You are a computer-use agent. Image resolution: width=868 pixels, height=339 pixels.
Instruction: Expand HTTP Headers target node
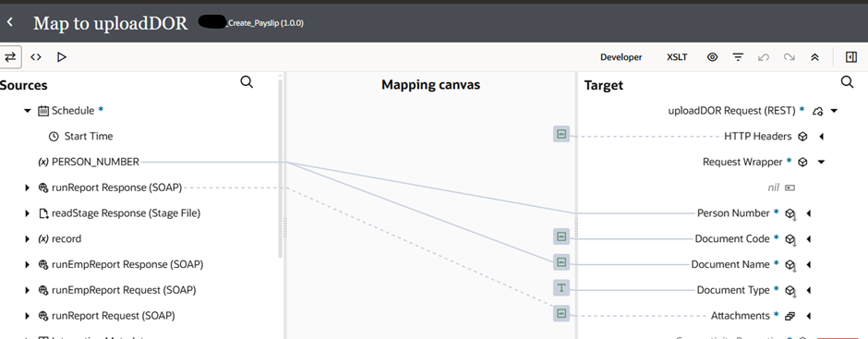click(822, 137)
